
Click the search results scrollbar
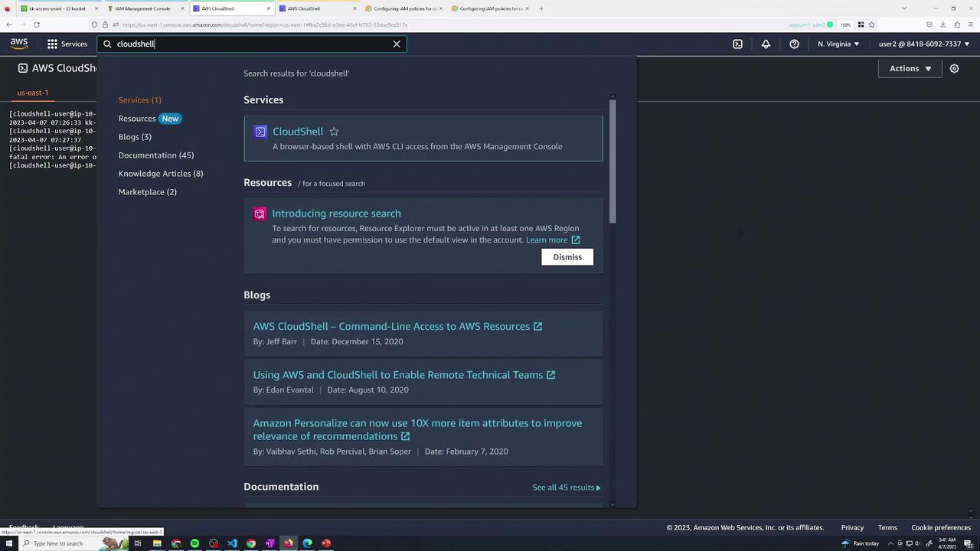[x=612, y=161]
